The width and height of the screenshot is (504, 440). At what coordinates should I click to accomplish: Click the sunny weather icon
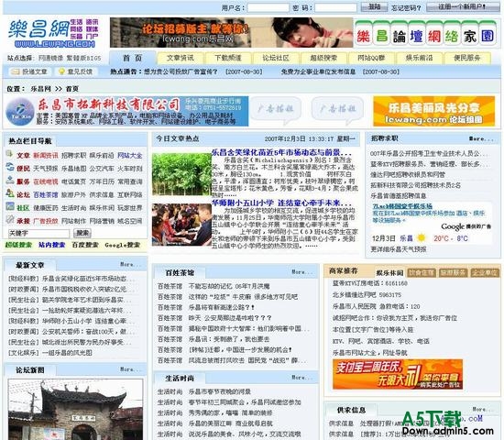422,238
